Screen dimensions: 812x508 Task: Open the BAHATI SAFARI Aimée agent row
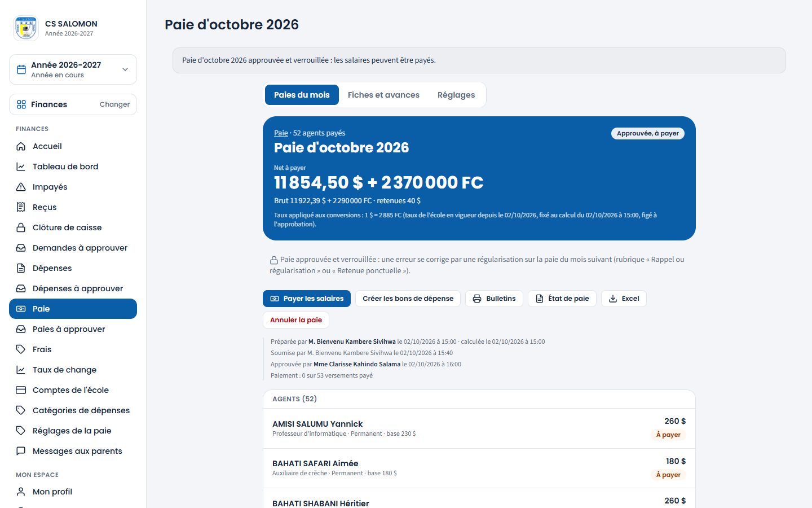coord(479,468)
